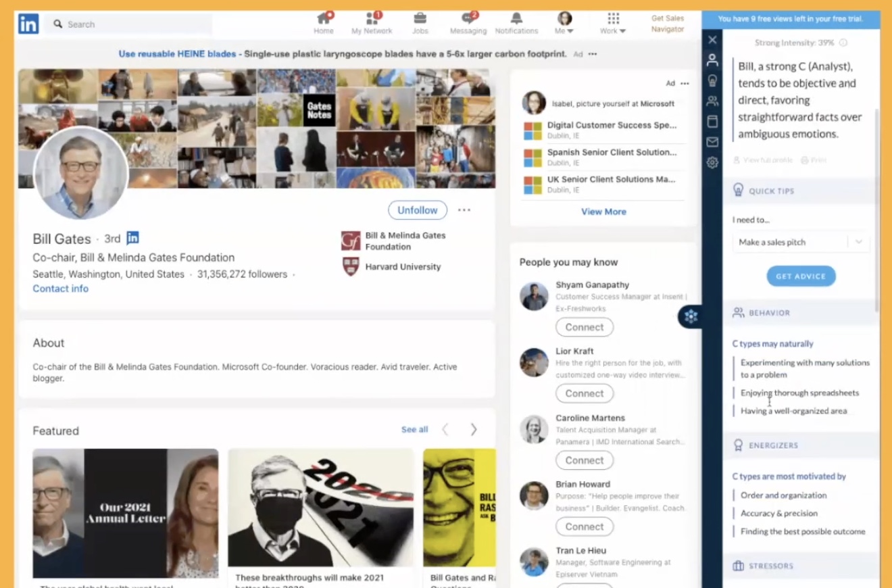Open Spanish Senior Client Solution job listing
The image size is (892, 588).
[612, 152]
